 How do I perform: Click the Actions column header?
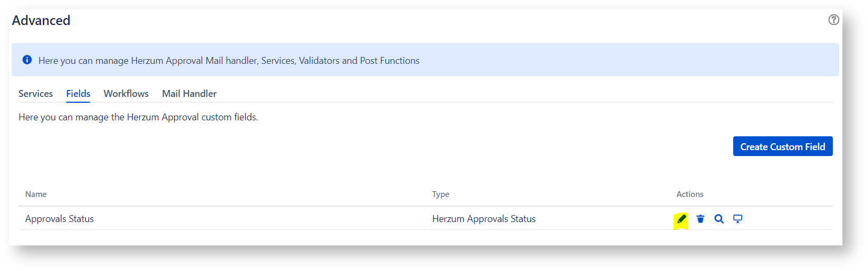690,194
